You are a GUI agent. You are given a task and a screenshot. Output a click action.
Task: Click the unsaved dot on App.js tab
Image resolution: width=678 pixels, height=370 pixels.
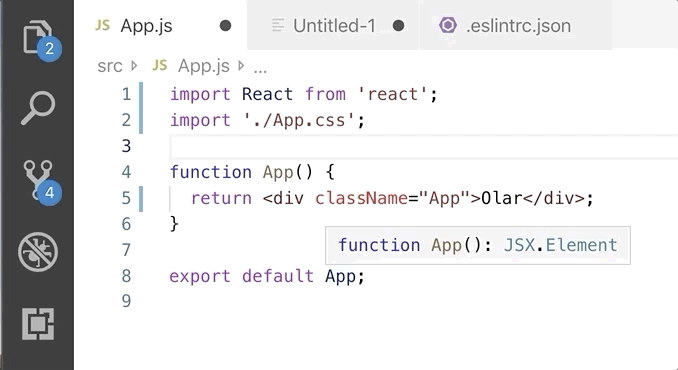tap(225, 26)
